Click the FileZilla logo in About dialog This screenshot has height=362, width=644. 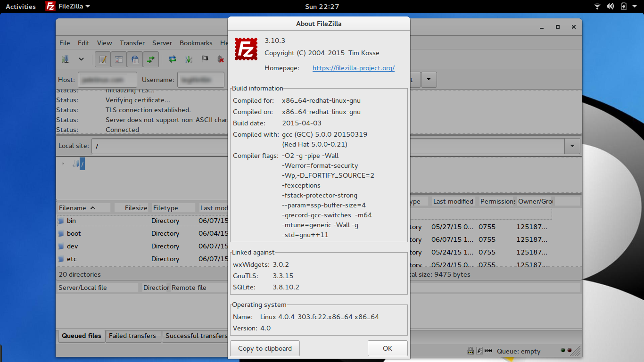click(246, 49)
